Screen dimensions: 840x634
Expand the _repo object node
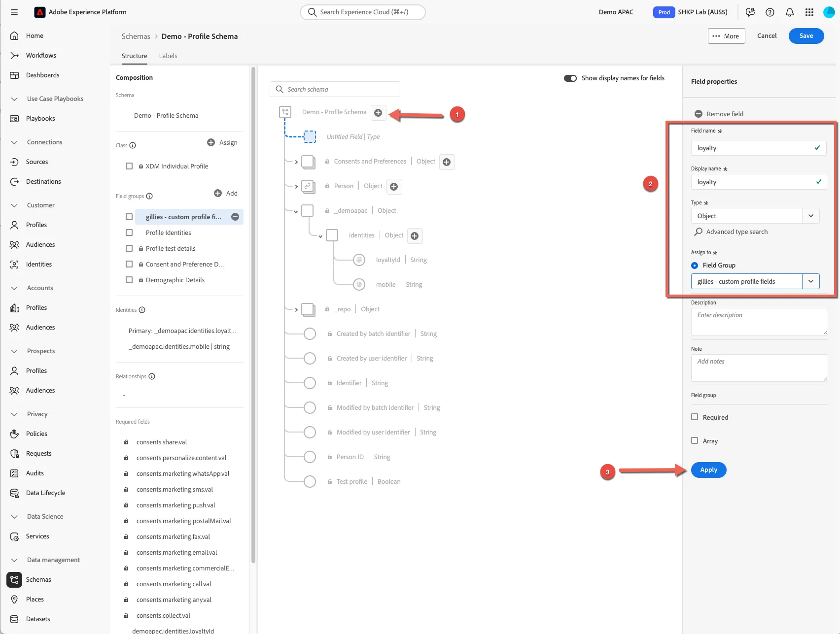coord(296,310)
